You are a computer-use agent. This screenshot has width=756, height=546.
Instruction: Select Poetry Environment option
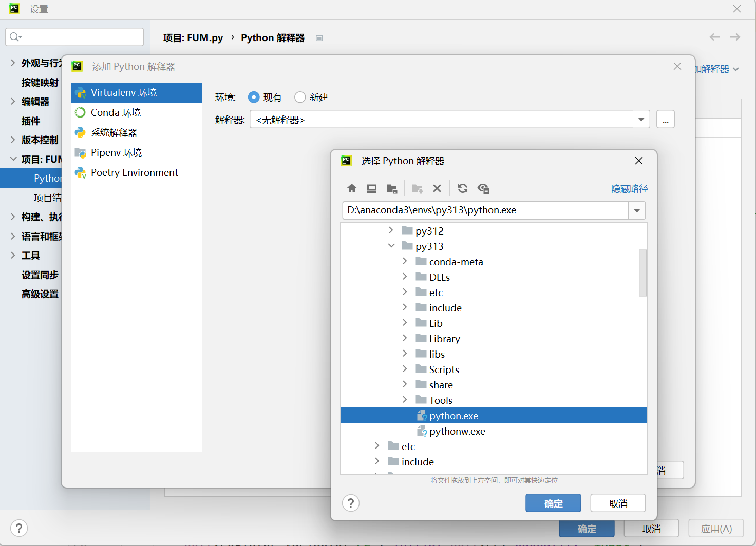click(137, 172)
